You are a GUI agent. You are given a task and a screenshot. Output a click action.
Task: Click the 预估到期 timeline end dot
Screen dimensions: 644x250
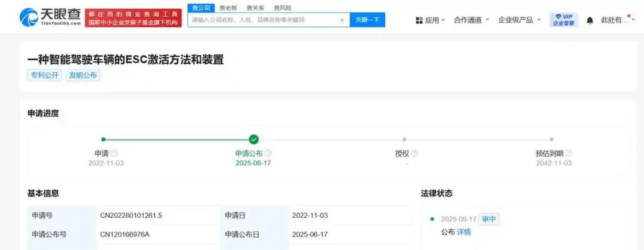tap(551, 140)
